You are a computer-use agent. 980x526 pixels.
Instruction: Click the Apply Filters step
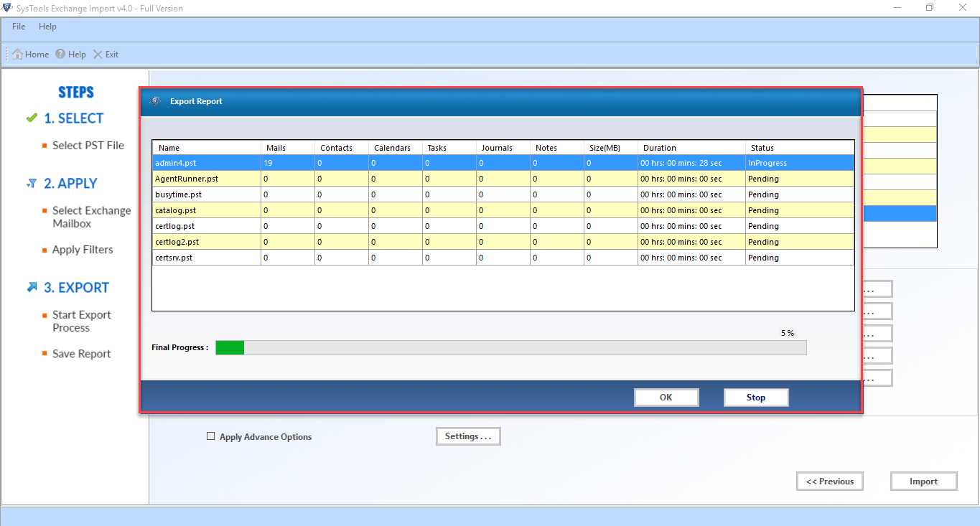[83, 250]
